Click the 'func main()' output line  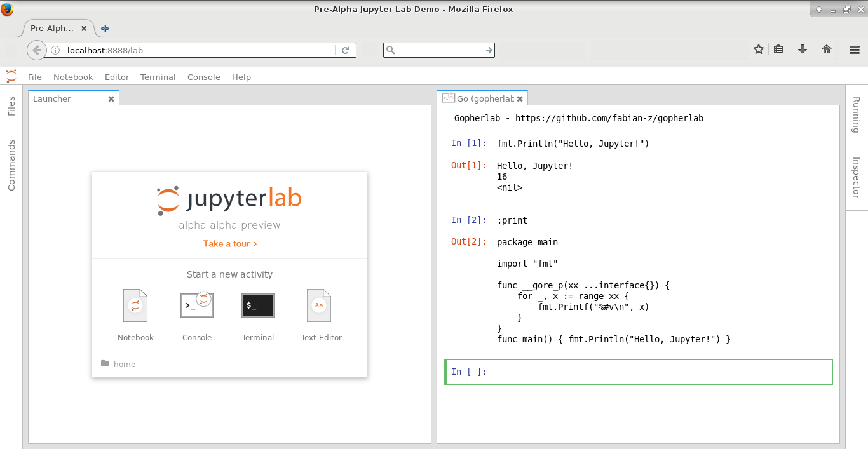(x=614, y=339)
